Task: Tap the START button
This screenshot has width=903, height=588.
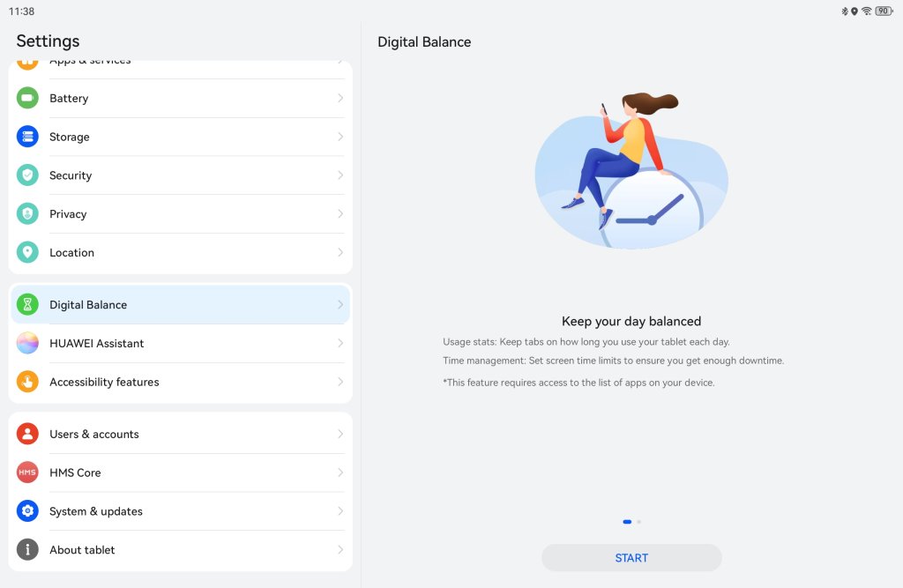Action: (x=631, y=557)
